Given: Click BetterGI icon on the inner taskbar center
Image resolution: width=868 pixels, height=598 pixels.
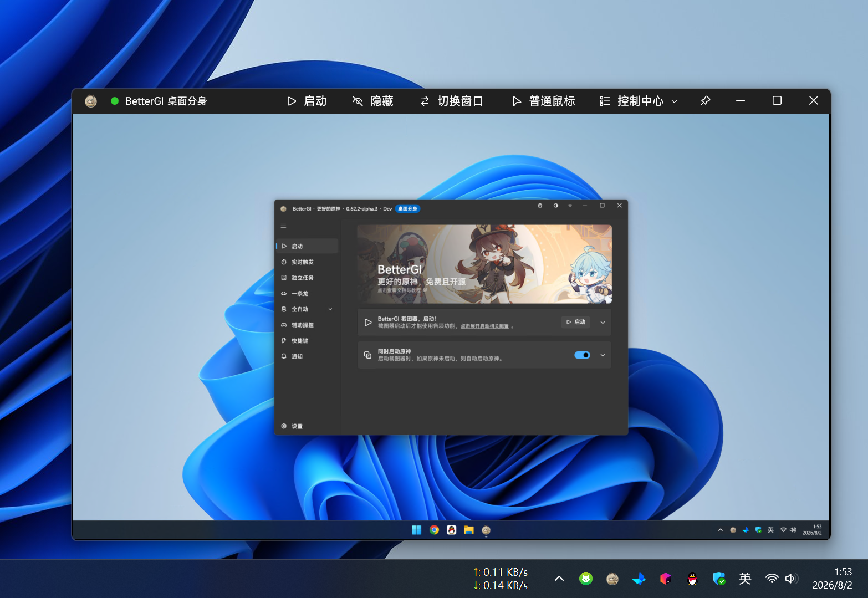Looking at the screenshot, I should click(486, 530).
